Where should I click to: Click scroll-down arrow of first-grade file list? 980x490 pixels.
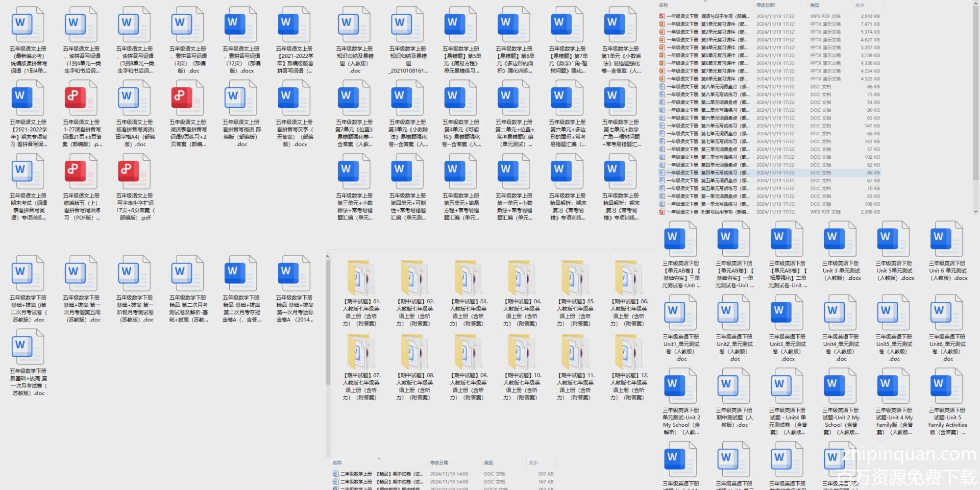coord(976,212)
